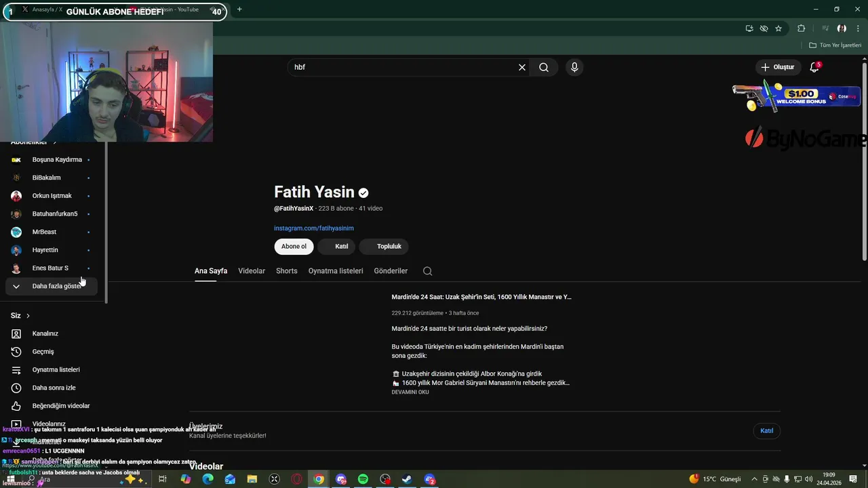Screen dimensions: 868x488
Task: Open the Mardin'de 24 Saat video title
Action: coord(481,297)
